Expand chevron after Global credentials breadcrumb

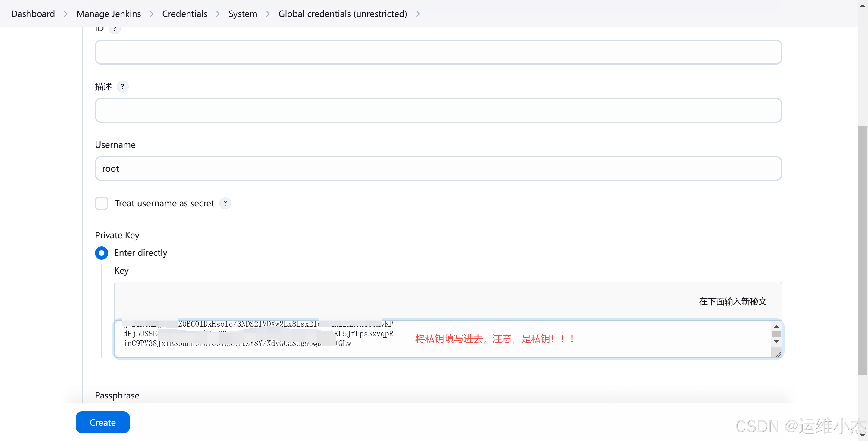(x=418, y=14)
